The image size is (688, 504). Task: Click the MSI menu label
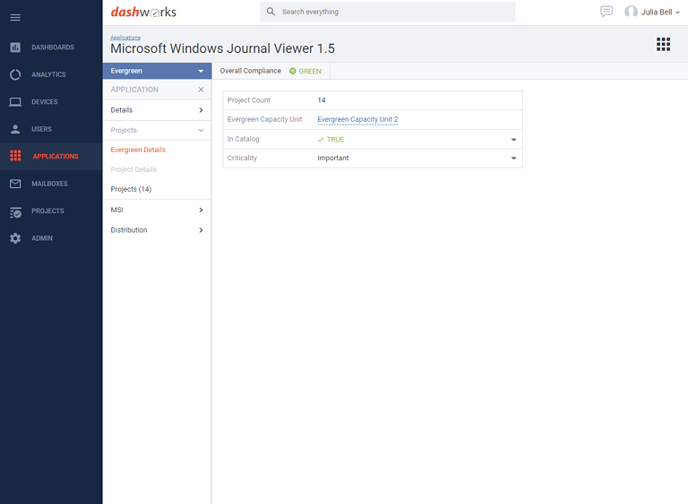tap(117, 210)
